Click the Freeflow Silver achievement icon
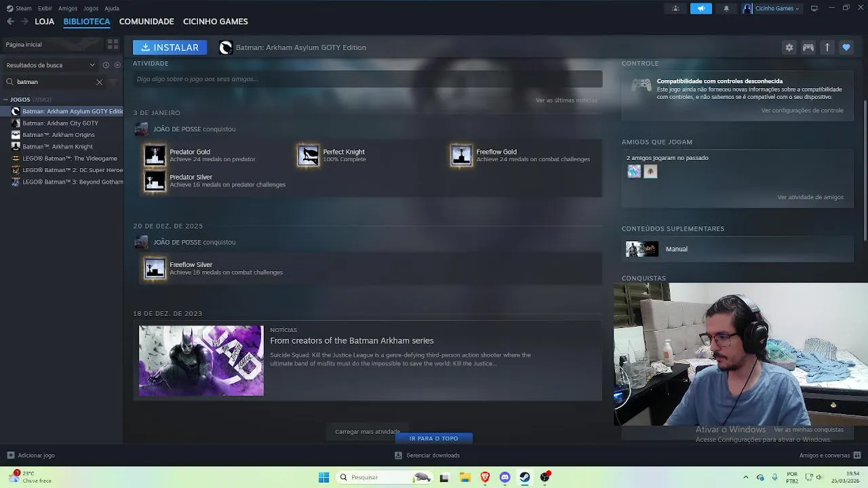The height and width of the screenshot is (488, 868). pyautogui.click(x=155, y=268)
